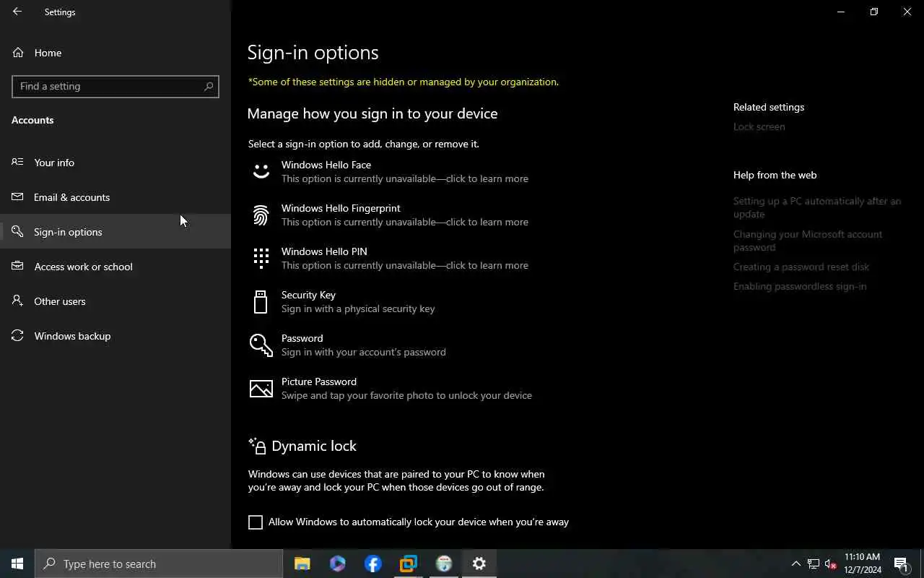Click the search magnifier in Find a setting
Viewport: 924px width, 578px height.
tap(209, 86)
